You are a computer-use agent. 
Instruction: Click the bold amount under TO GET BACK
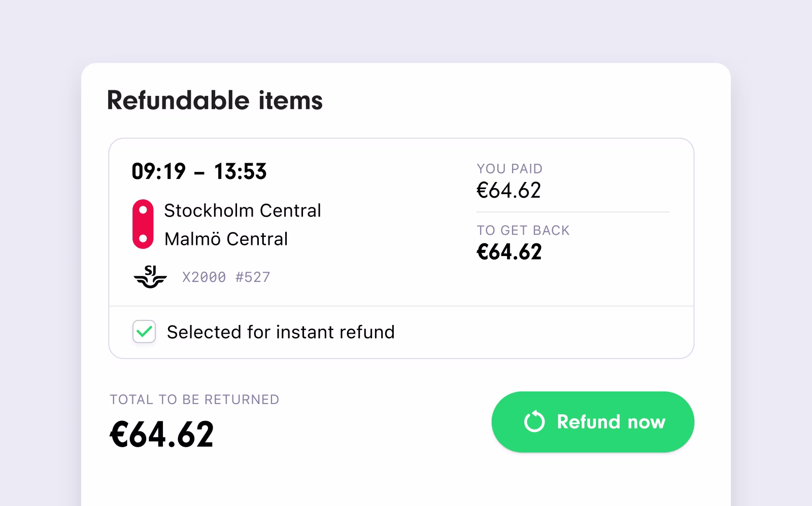pyautogui.click(x=509, y=252)
